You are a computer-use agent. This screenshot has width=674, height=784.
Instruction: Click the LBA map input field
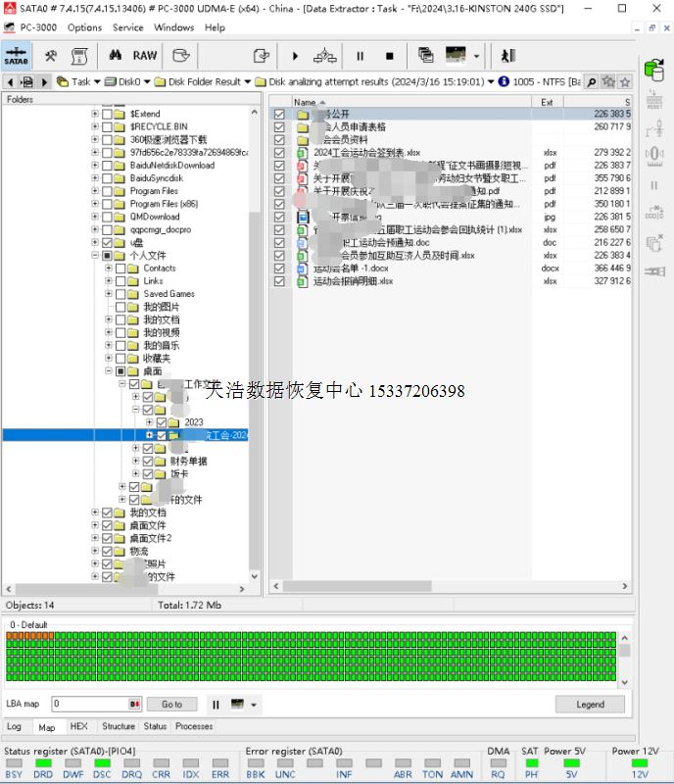90,704
